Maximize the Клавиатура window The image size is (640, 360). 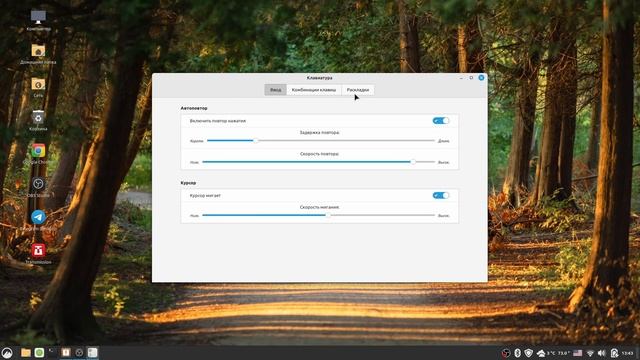click(x=471, y=78)
